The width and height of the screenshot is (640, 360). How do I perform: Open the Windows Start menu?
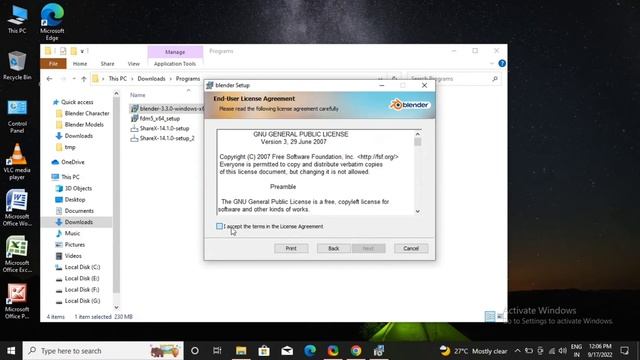[x=11, y=351]
